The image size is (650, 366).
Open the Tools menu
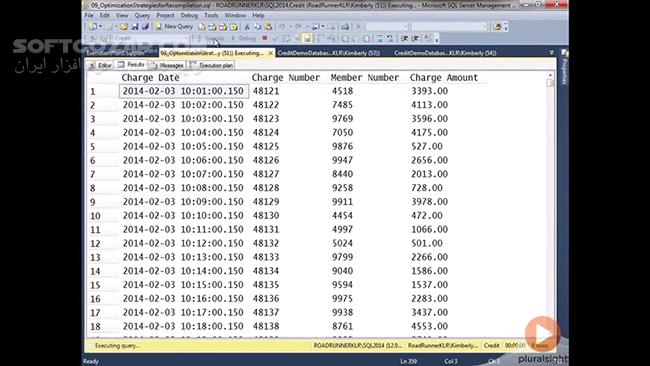211,15
